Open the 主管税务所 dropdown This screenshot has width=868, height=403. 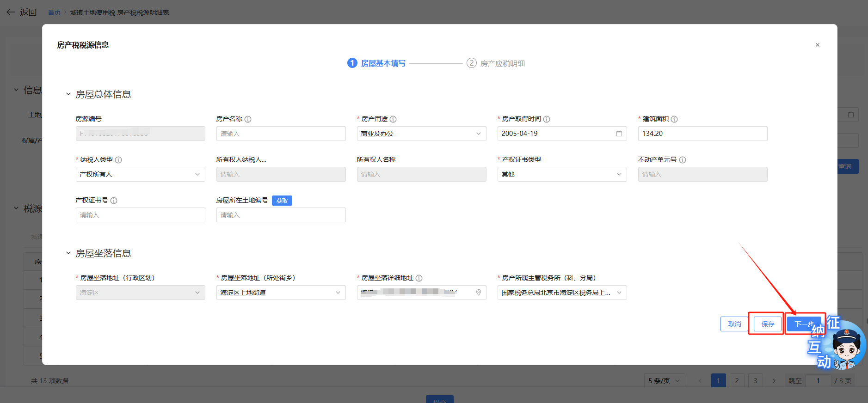pyautogui.click(x=562, y=293)
